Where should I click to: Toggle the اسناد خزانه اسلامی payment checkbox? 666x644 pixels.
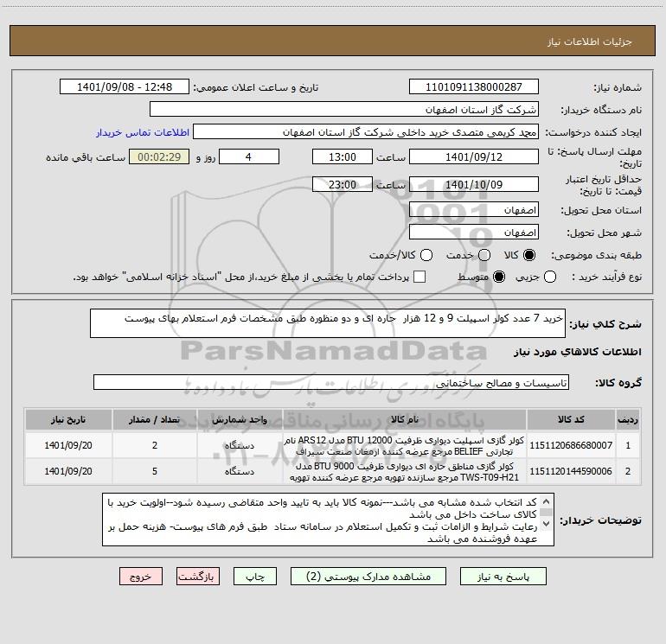click(419, 277)
